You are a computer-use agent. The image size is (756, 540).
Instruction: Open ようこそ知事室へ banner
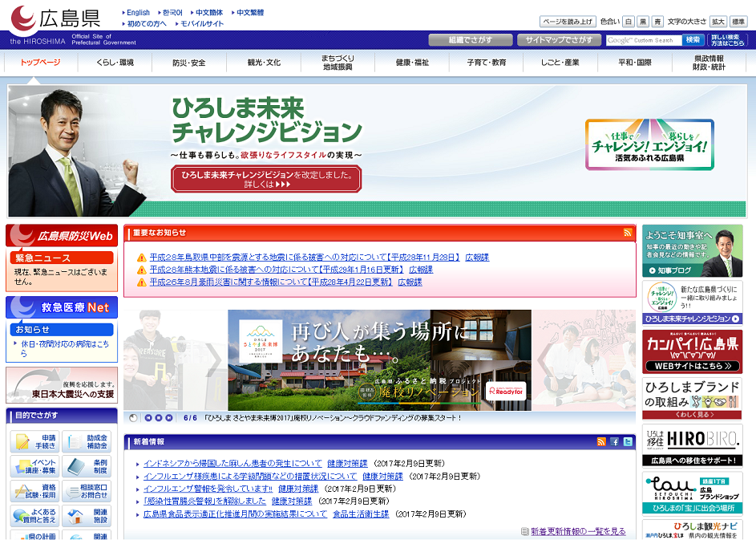693,251
